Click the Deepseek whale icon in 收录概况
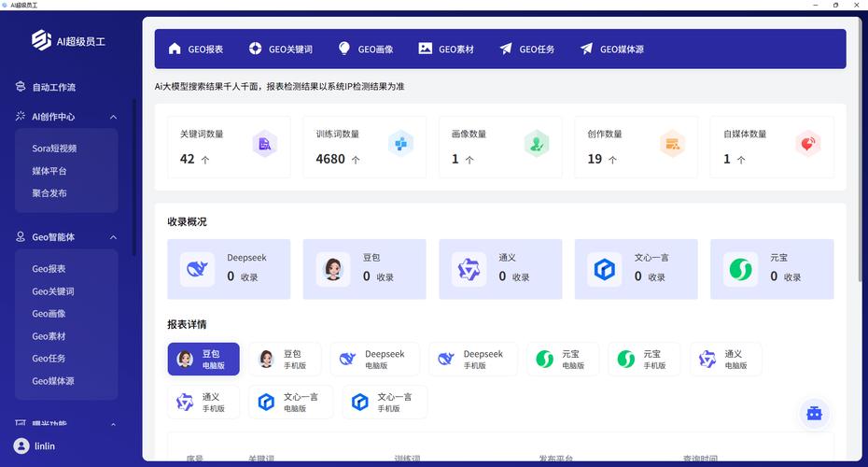 tap(197, 269)
